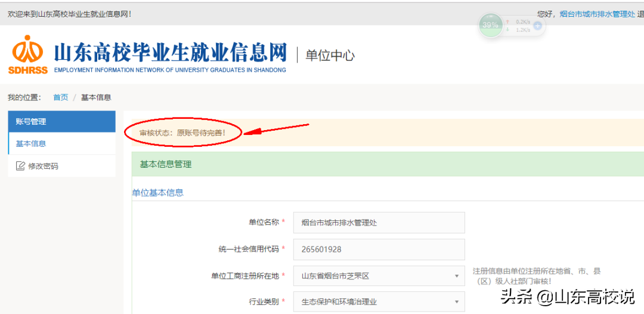This screenshot has width=644, height=314.
Task: Click 山东高校毕业生就业信息网 site title
Action: pyautogui.click(x=171, y=52)
